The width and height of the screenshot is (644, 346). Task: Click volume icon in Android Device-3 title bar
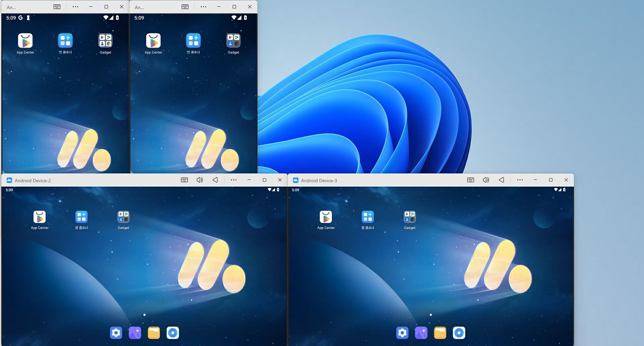pyautogui.click(x=486, y=180)
